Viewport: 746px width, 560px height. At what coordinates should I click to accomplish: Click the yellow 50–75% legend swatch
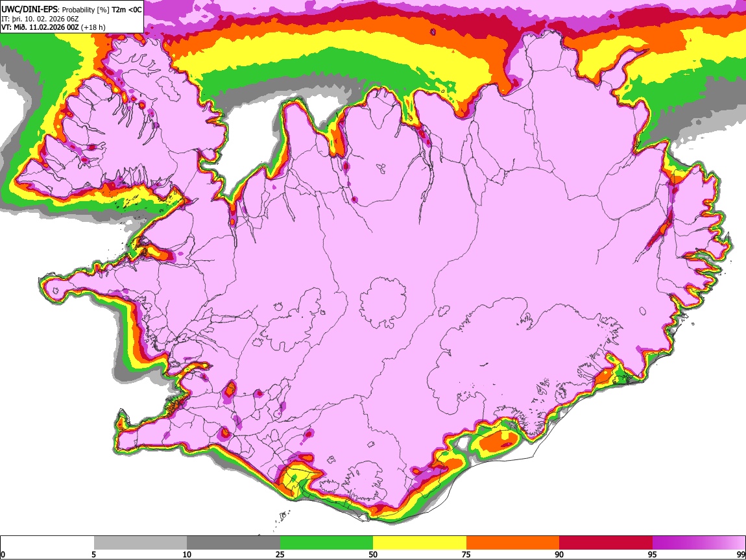[420, 542]
